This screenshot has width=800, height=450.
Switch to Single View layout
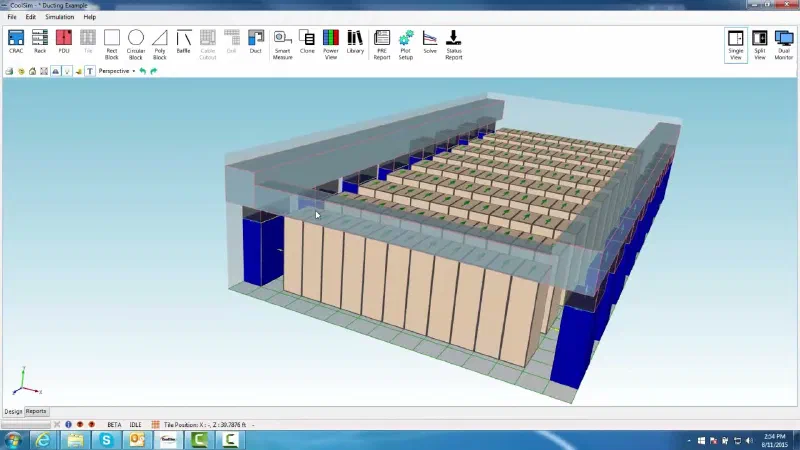coord(736,45)
